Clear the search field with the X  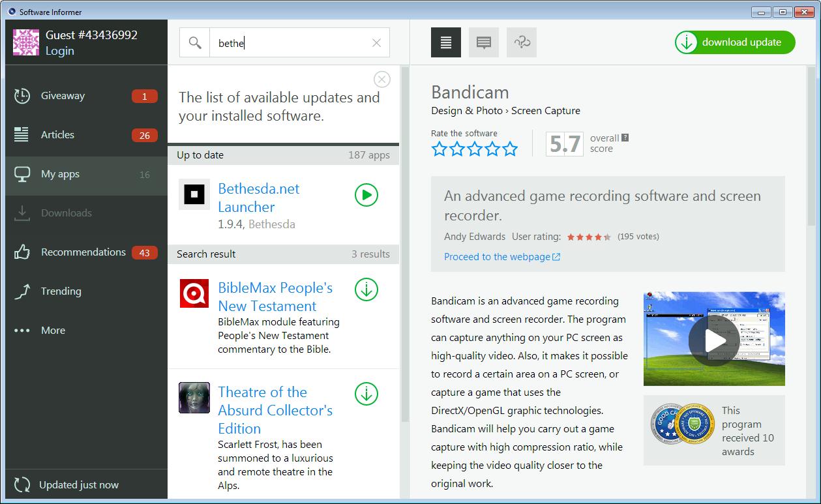click(x=376, y=42)
